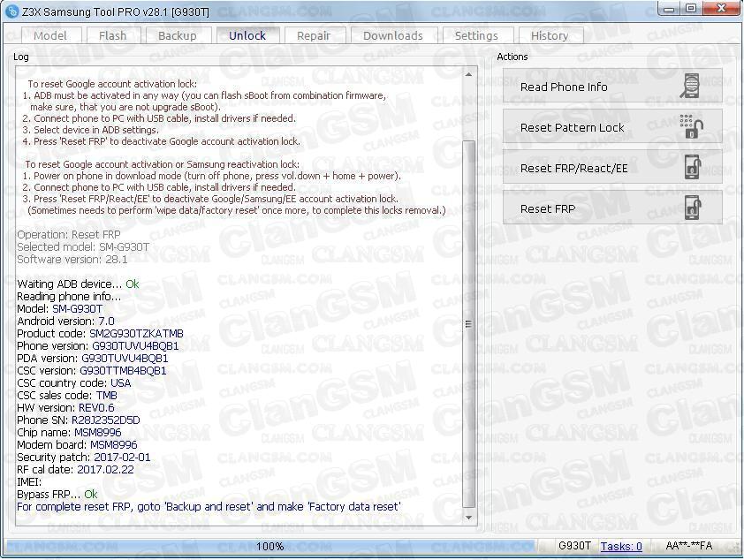Image resolution: width=744 pixels, height=560 pixels.
Task: Click the 'Chip name: MSM8996' line
Action: coord(69,433)
